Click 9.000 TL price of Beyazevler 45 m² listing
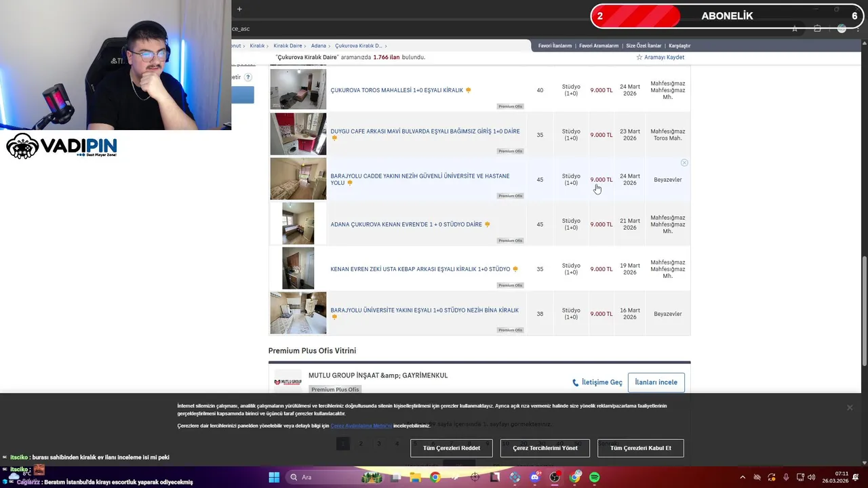The image size is (868, 488). tap(601, 180)
